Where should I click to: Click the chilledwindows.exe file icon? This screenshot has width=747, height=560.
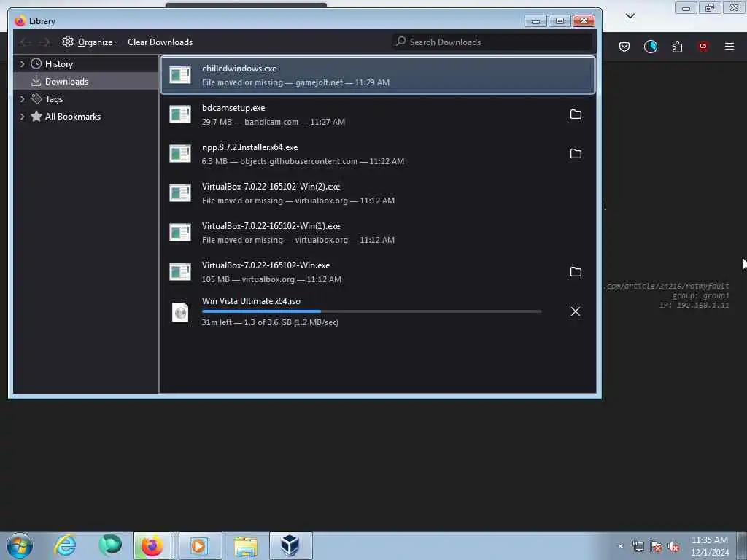tap(180, 75)
